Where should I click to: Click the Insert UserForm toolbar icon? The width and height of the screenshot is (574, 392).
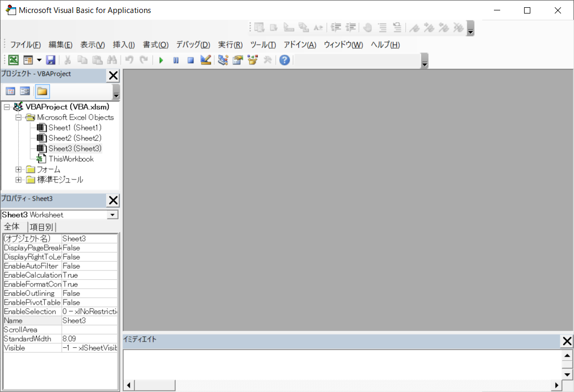coord(28,60)
